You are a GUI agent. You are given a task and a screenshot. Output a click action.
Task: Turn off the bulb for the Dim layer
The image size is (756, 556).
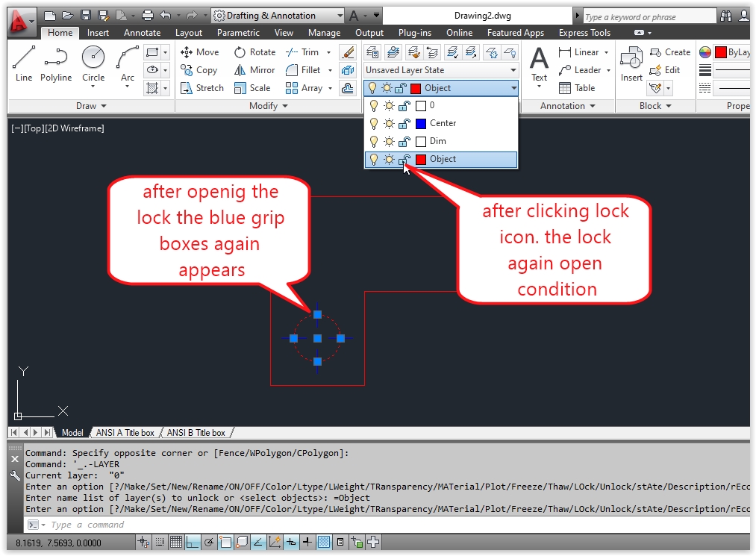pyautogui.click(x=374, y=141)
